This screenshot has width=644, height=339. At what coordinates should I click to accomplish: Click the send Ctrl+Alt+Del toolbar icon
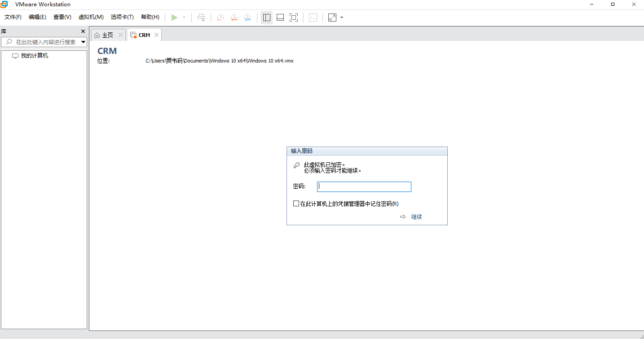[201, 18]
